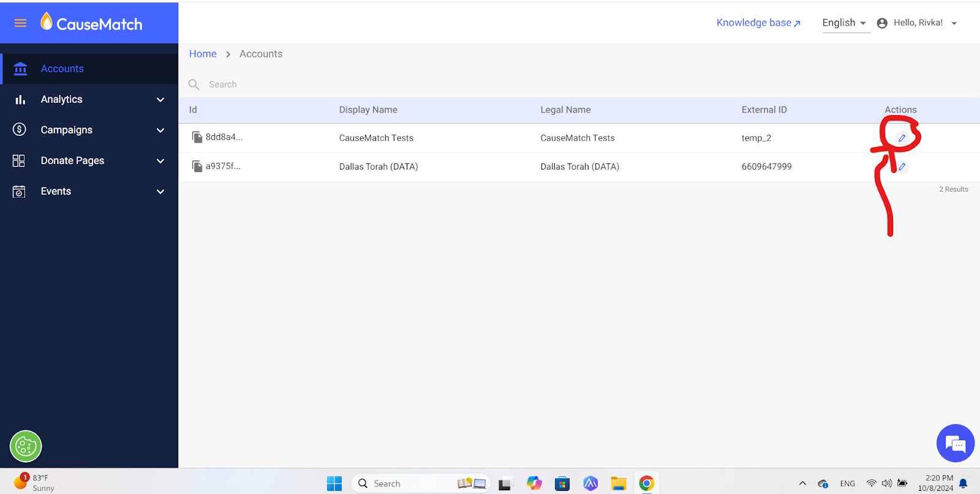Open Microsoft Store taskbar icon

point(562,484)
